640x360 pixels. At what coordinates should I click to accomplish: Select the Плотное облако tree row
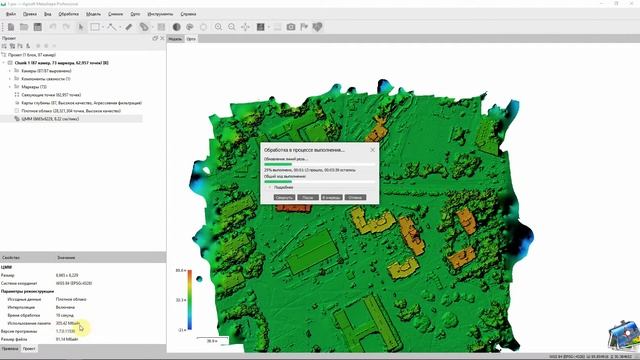71,111
